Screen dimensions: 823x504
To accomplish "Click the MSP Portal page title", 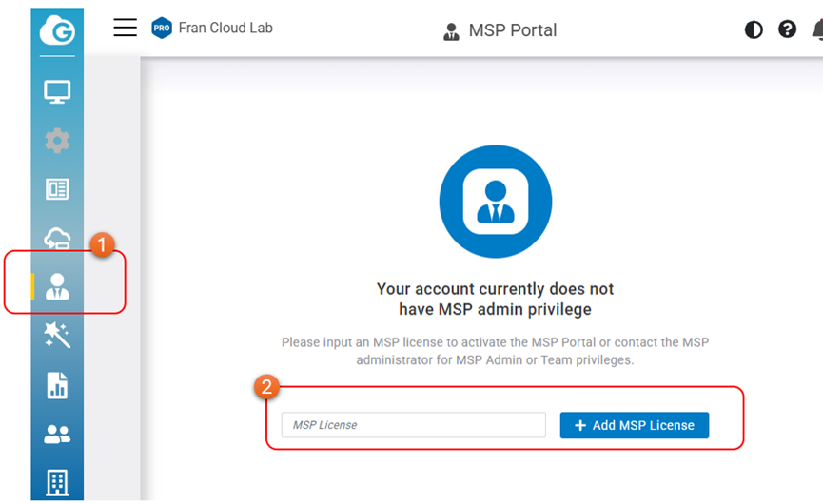I will [513, 30].
